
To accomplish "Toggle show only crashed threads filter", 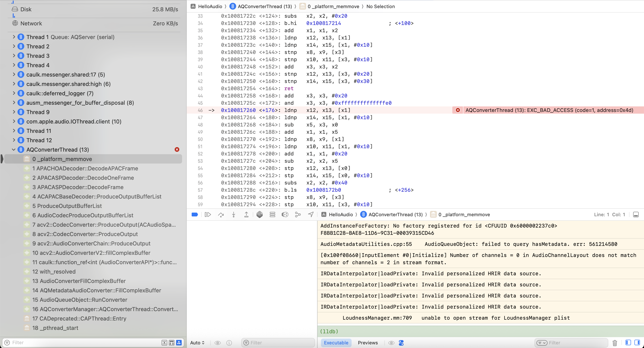I will click(164, 342).
